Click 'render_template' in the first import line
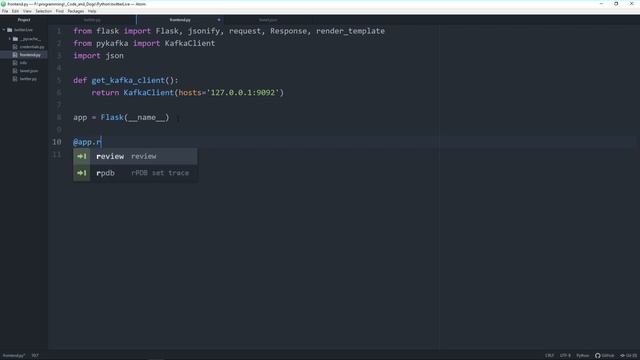The image size is (640, 360). (350, 31)
